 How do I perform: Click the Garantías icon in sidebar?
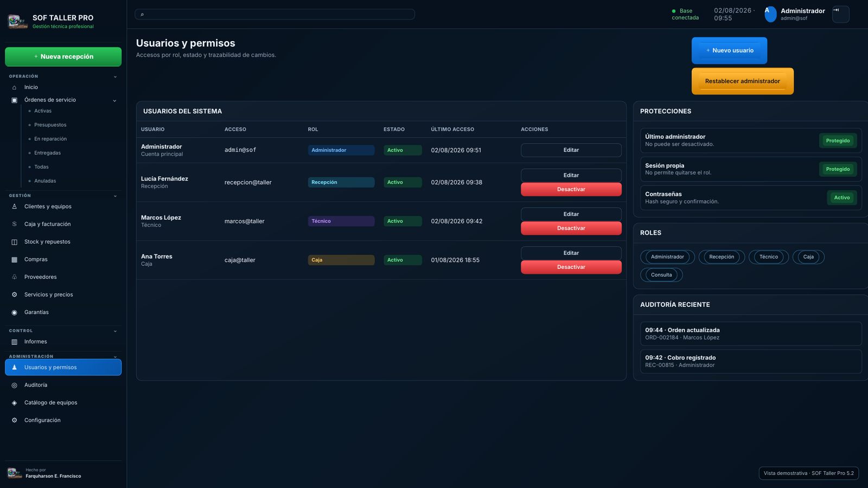(x=14, y=312)
